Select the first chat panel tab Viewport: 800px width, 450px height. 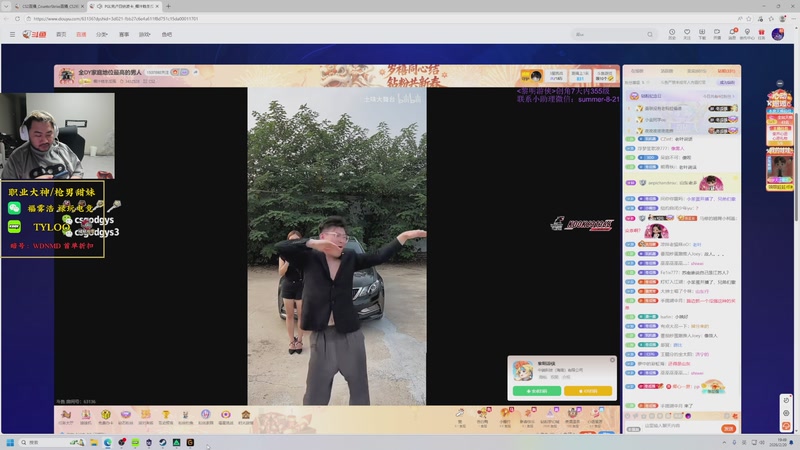(x=637, y=71)
